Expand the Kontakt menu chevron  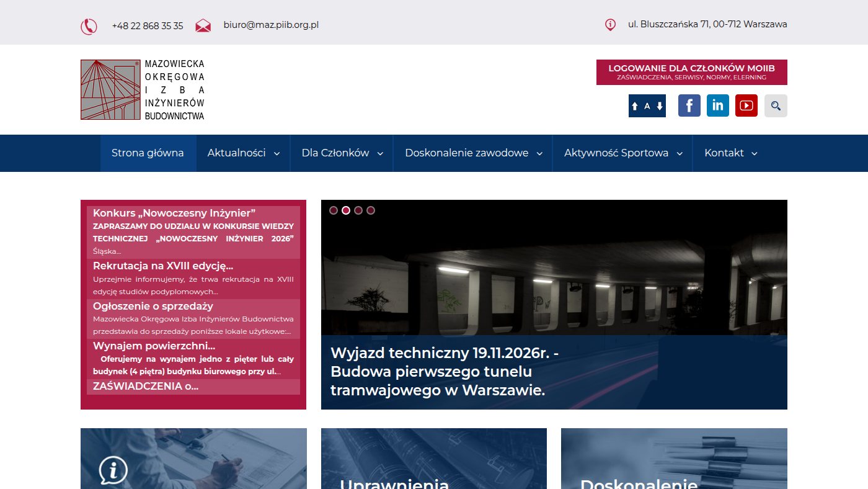pyautogui.click(x=755, y=153)
